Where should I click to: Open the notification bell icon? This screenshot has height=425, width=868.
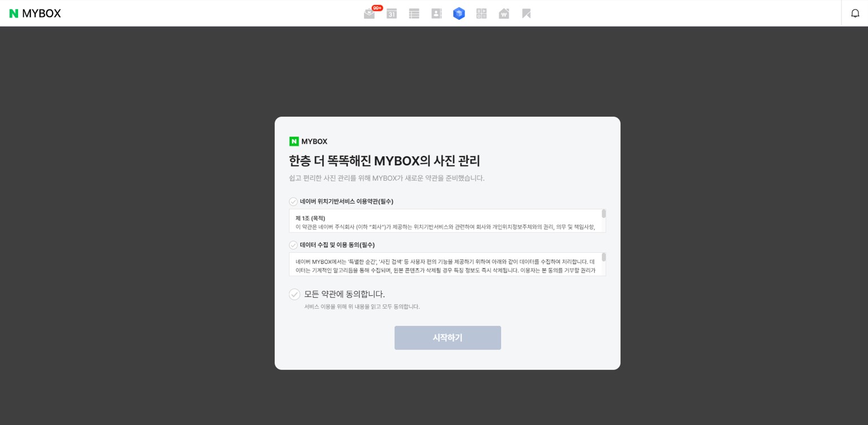click(855, 14)
